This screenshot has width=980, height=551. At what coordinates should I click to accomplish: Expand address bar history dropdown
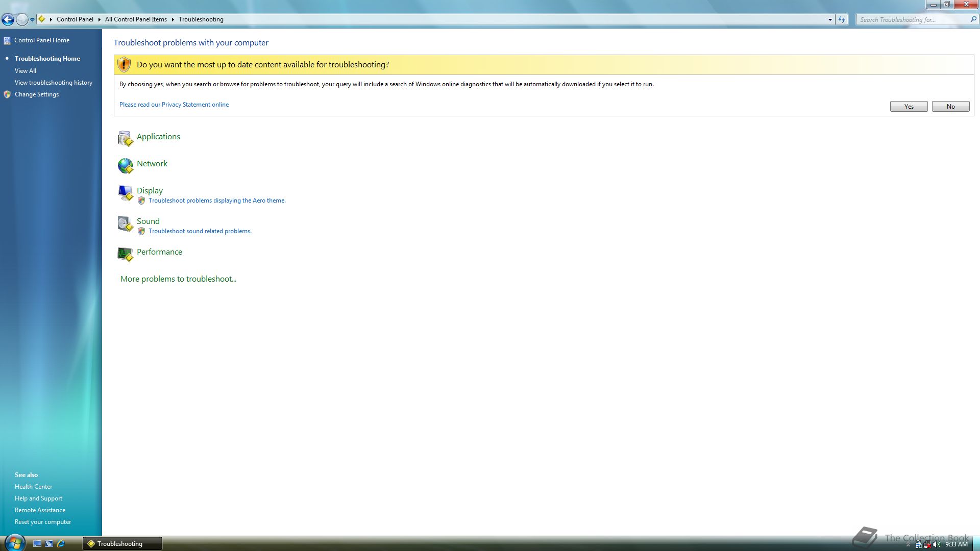pyautogui.click(x=830, y=19)
